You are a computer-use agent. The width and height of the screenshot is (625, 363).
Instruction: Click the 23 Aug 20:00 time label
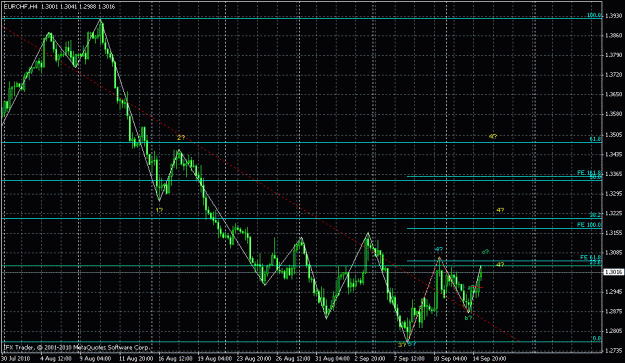tap(254, 358)
